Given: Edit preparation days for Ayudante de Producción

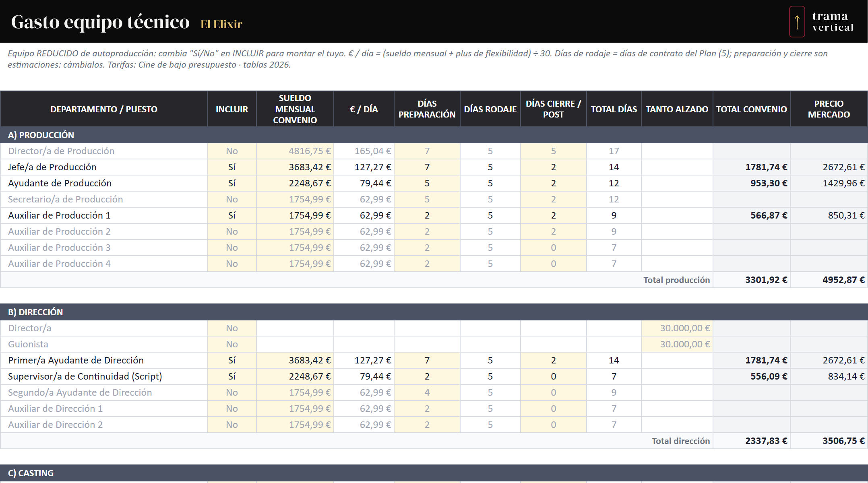Looking at the screenshot, I should (x=427, y=183).
